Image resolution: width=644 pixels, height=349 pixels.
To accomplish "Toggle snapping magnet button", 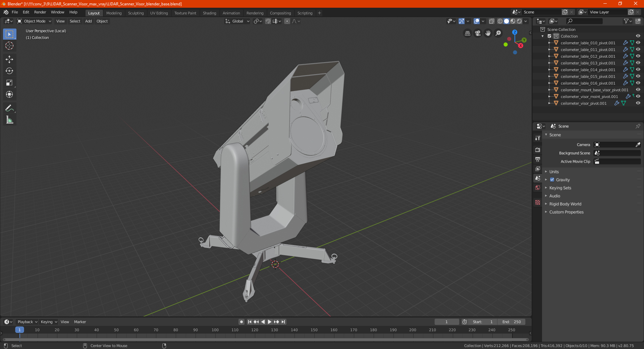I will click(x=268, y=21).
